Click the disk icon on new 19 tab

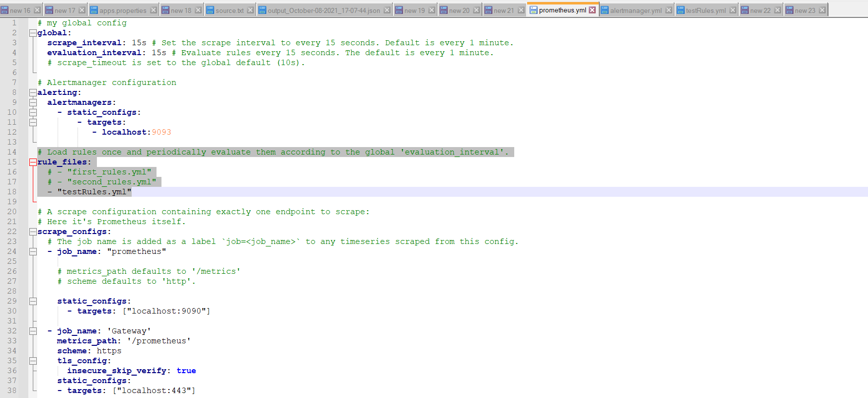click(x=399, y=10)
